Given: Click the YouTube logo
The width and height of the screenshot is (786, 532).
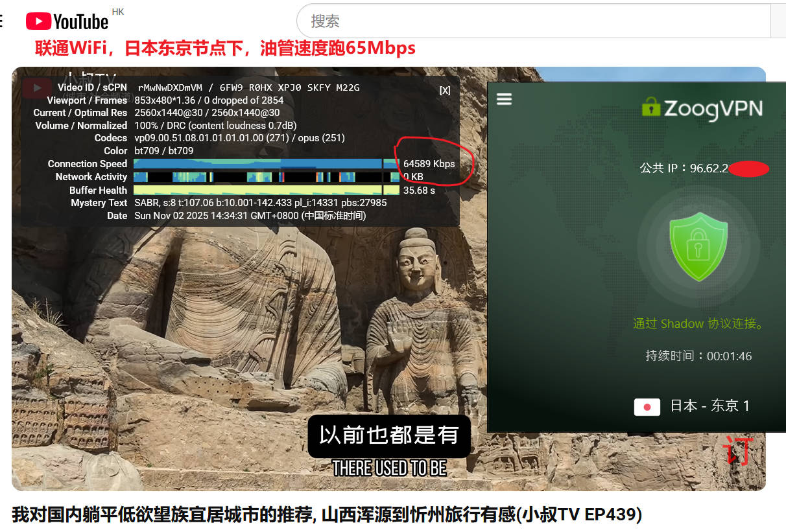Looking at the screenshot, I should pyautogui.click(x=67, y=21).
